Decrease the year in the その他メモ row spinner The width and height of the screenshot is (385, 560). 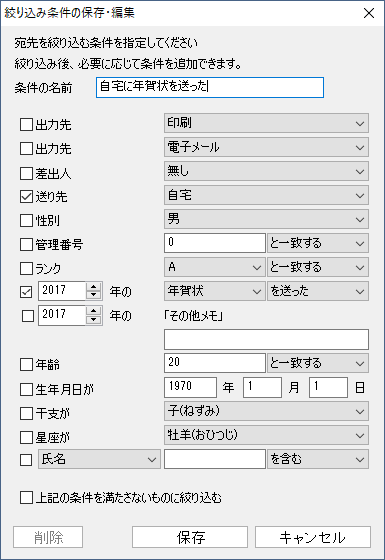pyautogui.click(x=94, y=320)
